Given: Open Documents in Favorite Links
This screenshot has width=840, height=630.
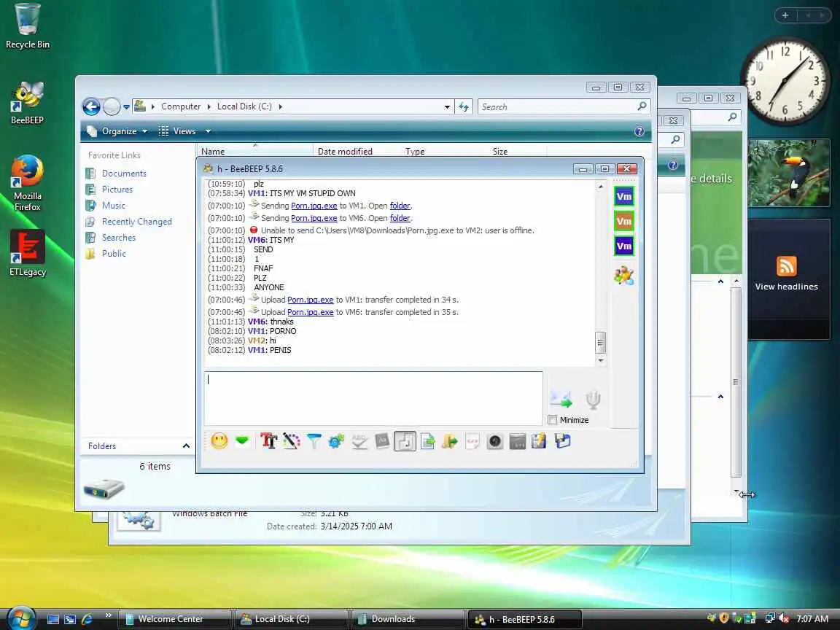Looking at the screenshot, I should [x=124, y=174].
